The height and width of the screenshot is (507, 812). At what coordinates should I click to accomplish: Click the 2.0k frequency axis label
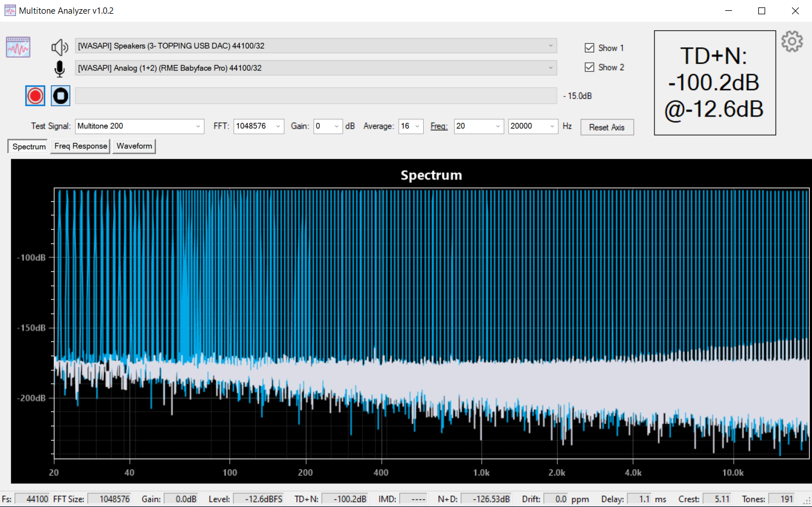557,473
